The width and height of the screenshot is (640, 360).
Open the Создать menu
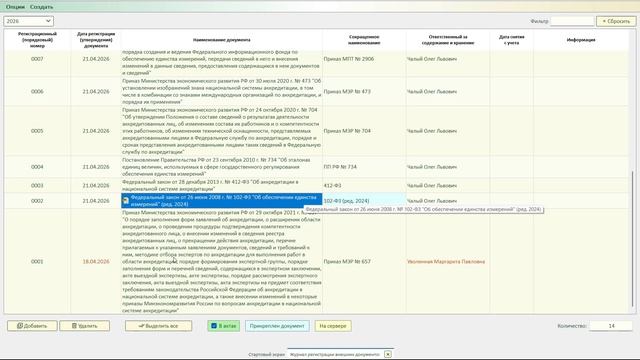pyautogui.click(x=41, y=7)
